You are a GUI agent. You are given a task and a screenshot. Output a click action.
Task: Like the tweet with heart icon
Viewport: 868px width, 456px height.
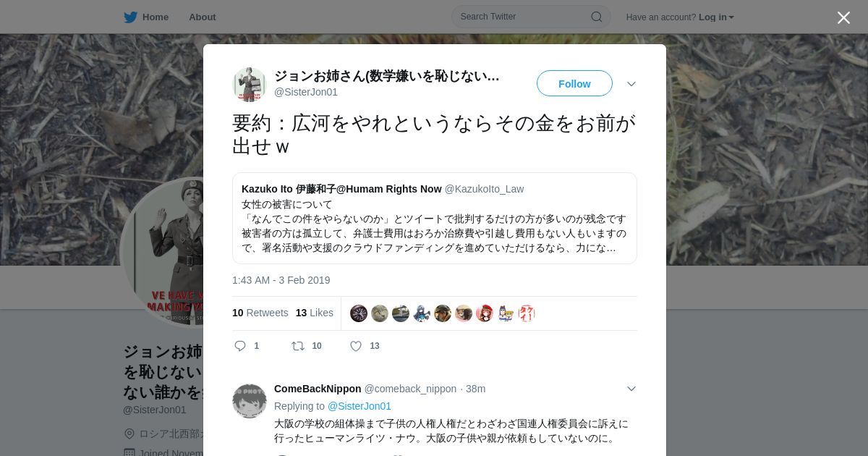click(x=356, y=346)
